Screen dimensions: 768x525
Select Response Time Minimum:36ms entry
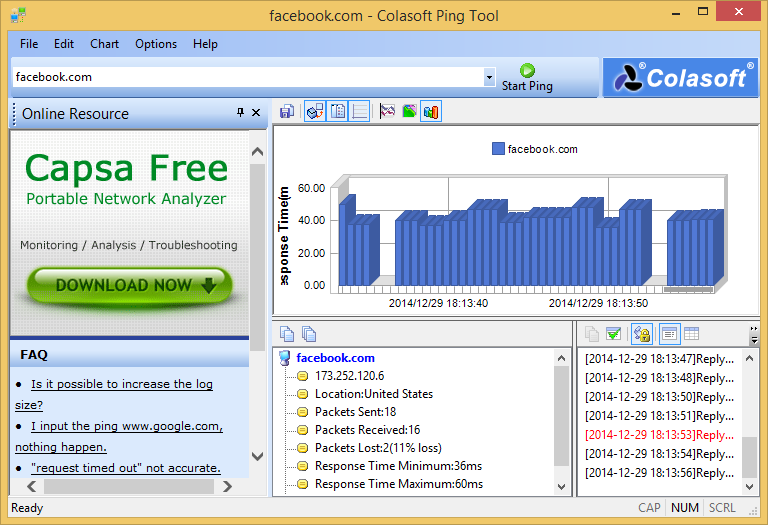pyautogui.click(x=398, y=466)
